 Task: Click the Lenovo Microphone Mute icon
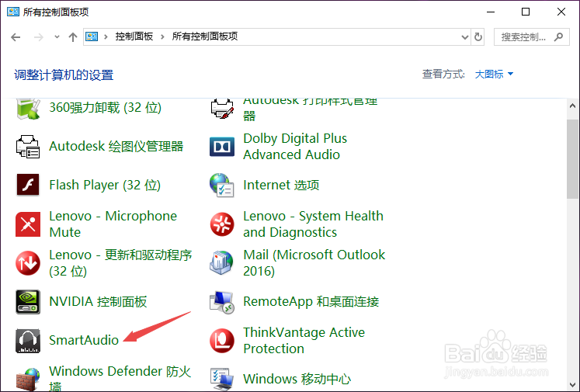pyautogui.click(x=28, y=224)
